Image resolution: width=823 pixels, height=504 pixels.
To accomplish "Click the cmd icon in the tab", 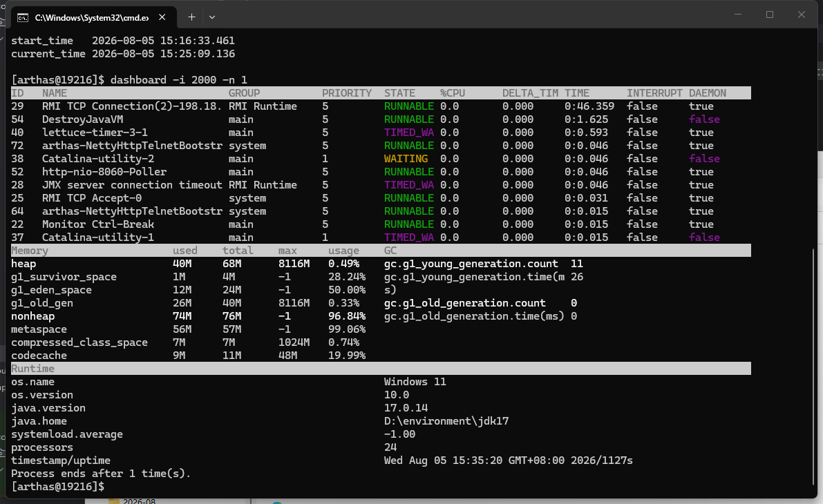I will (23, 18).
